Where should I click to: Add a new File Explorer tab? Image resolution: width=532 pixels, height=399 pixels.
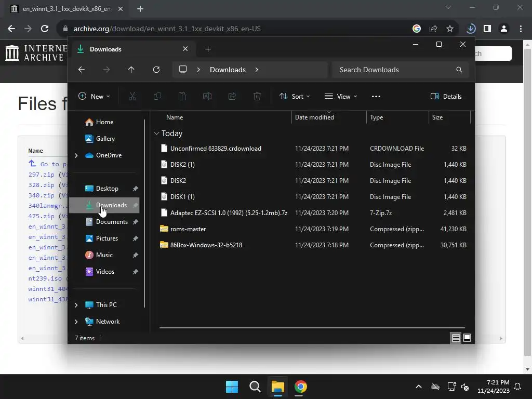pos(208,49)
